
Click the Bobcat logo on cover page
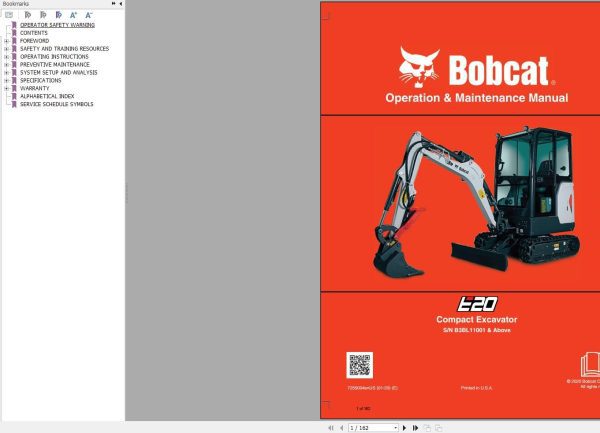tap(477, 67)
